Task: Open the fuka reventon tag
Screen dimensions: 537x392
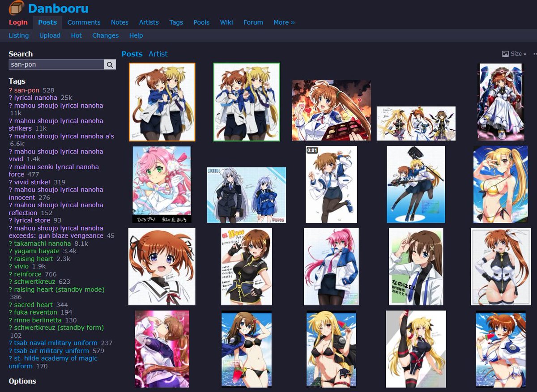Action: coord(36,312)
